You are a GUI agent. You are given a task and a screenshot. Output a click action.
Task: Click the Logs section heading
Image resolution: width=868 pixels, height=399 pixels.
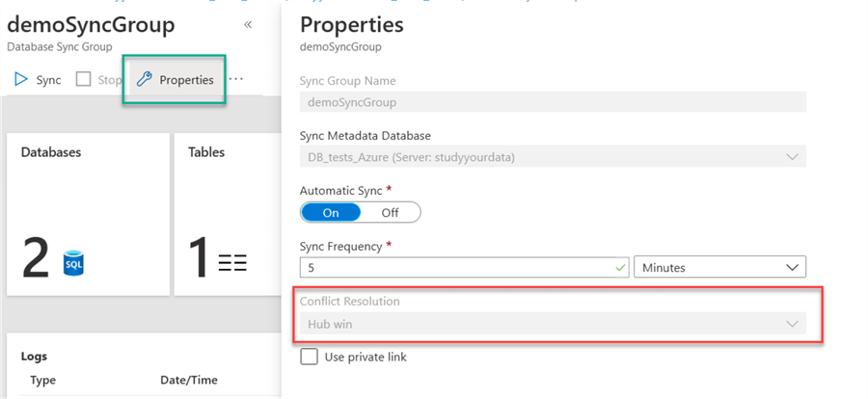coord(34,357)
